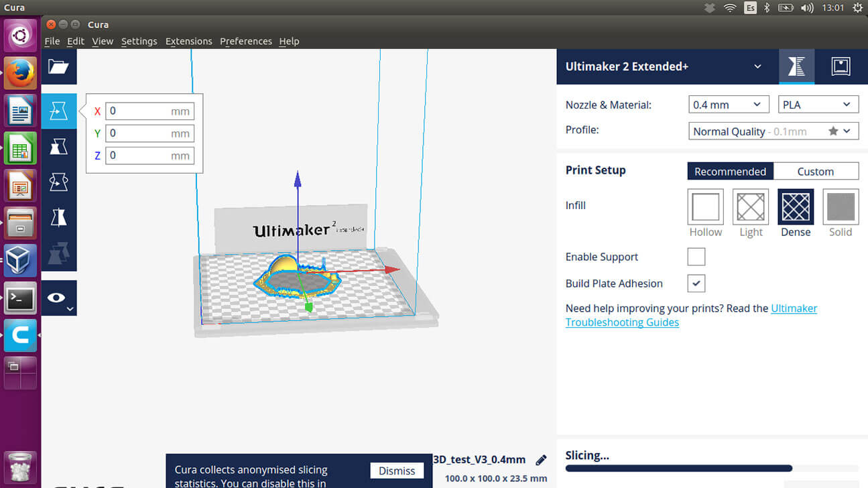Click the Z position input field
This screenshot has height=488, width=868.
[150, 156]
